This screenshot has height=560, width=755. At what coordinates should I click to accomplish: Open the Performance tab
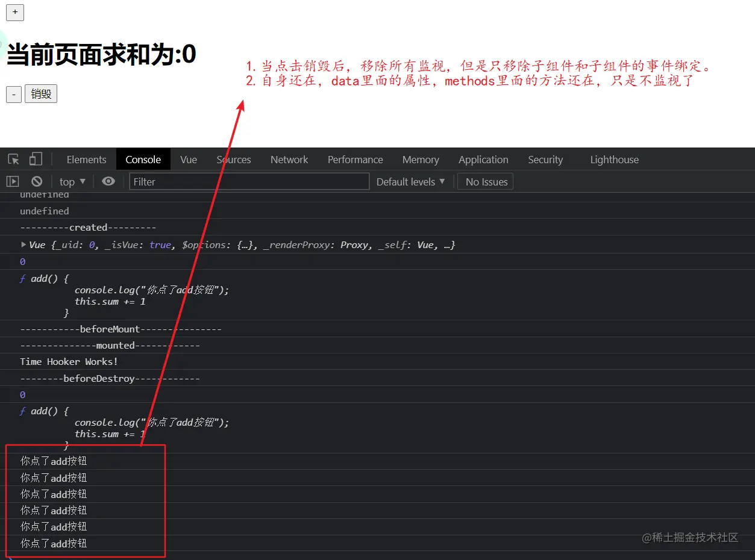click(356, 160)
